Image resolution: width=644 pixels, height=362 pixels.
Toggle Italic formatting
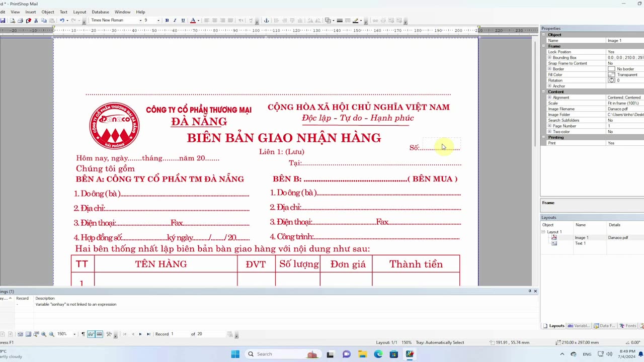coord(175,21)
